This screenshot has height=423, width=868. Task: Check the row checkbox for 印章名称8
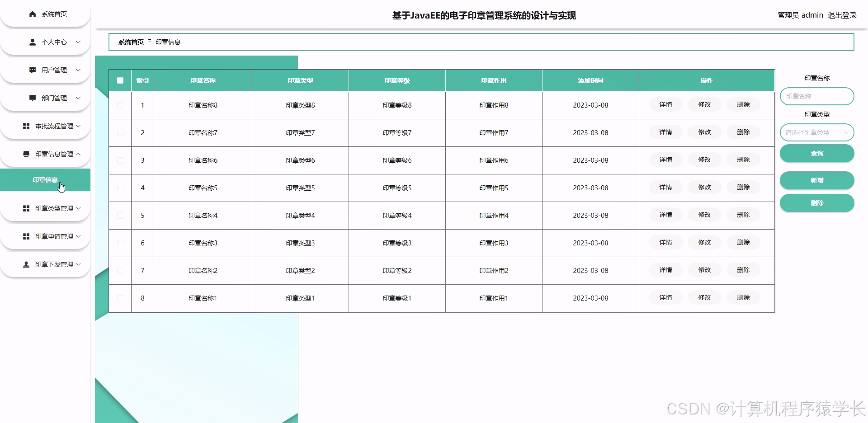click(x=120, y=105)
